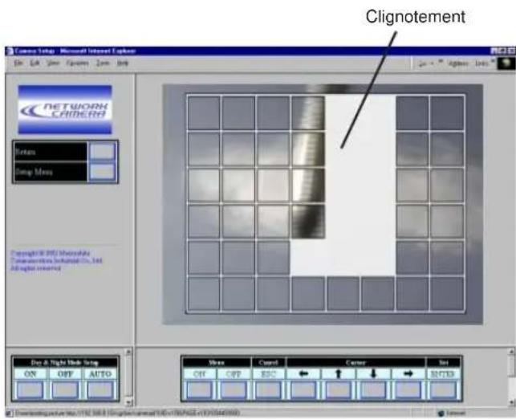Open the Favorites menu
The image size is (516, 420).
pos(77,63)
